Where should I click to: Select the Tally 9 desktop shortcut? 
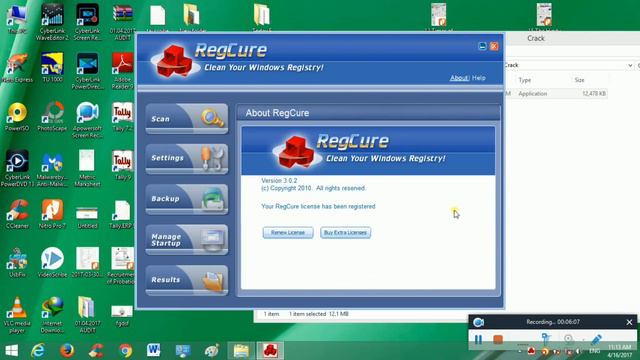point(122,165)
